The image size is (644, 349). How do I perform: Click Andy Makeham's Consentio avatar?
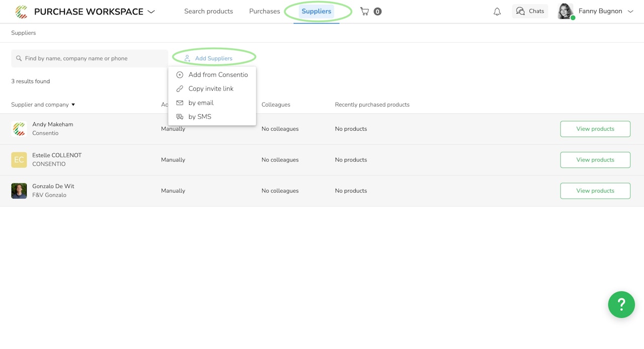19,129
